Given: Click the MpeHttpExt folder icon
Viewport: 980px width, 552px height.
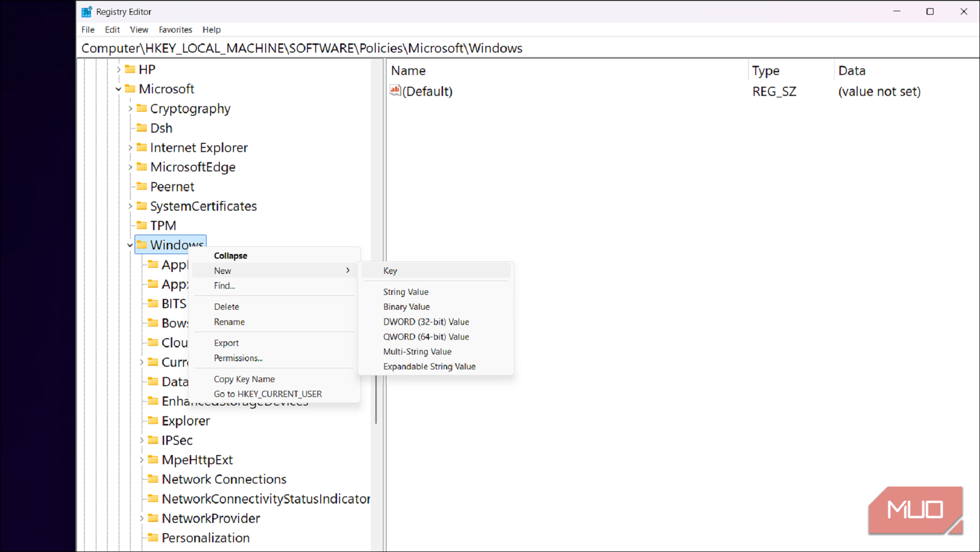Looking at the screenshot, I should coord(153,459).
